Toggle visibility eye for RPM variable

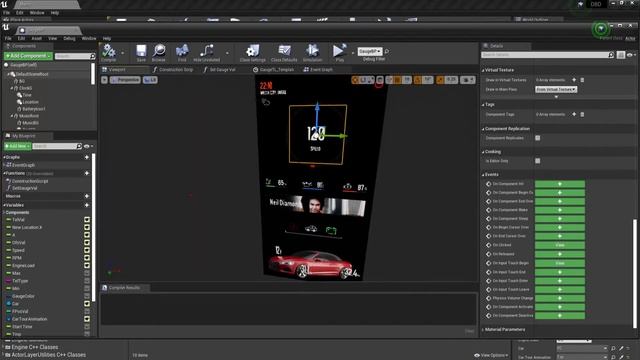tap(87, 258)
